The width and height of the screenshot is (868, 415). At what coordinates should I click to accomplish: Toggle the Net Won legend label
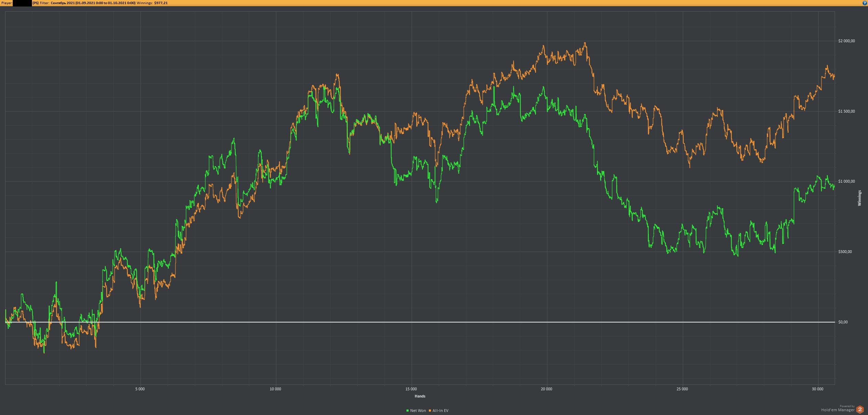[x=418, y=411]
